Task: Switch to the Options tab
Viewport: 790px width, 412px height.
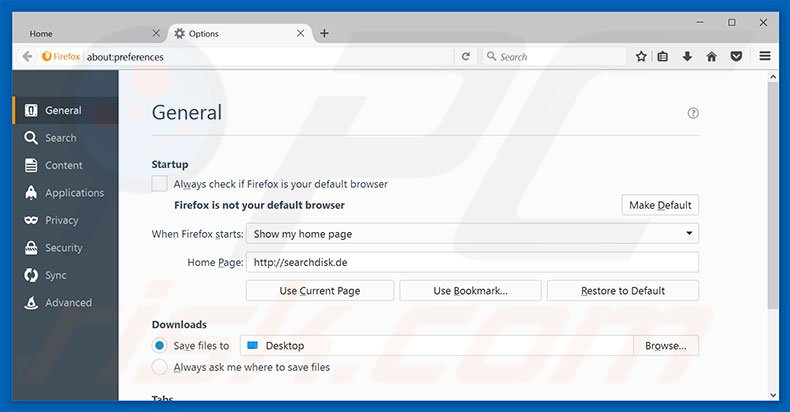Action: [240, 33]
